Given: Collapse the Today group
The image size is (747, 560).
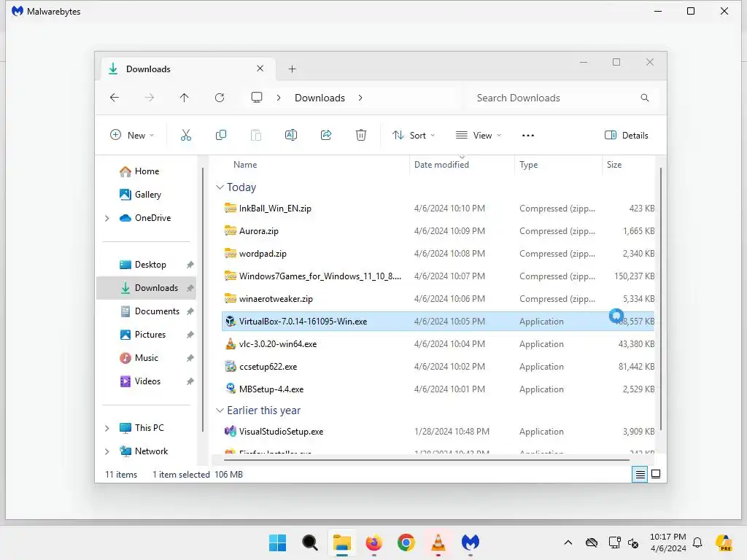Looking at the screenshot, I should 220,187.
